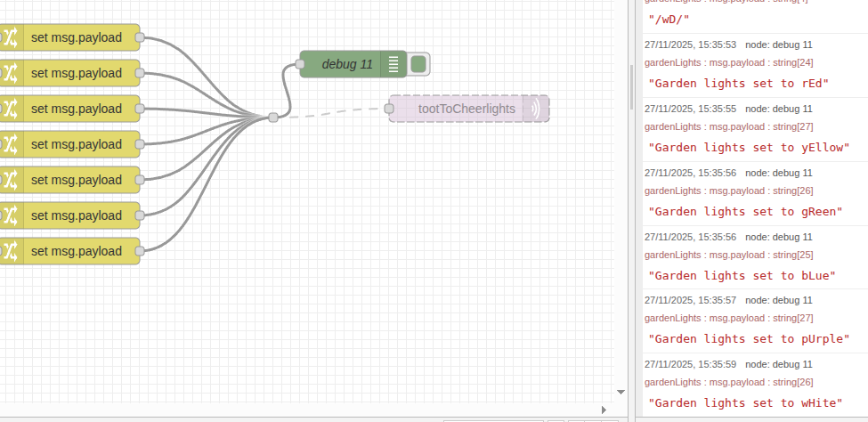
Task: Click the sidebar resize separator handle
Action: pyautogui.click(x=632, y=85)
